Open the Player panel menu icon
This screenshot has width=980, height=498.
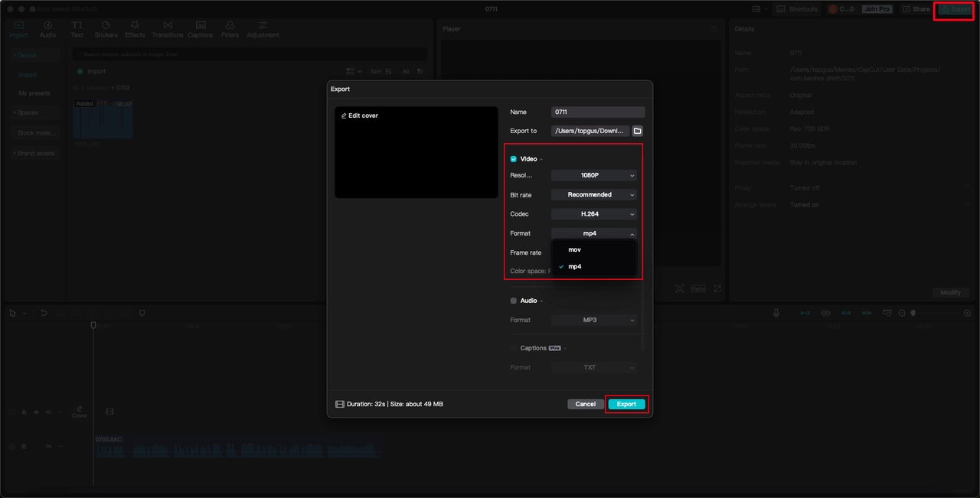pos(714,28)
